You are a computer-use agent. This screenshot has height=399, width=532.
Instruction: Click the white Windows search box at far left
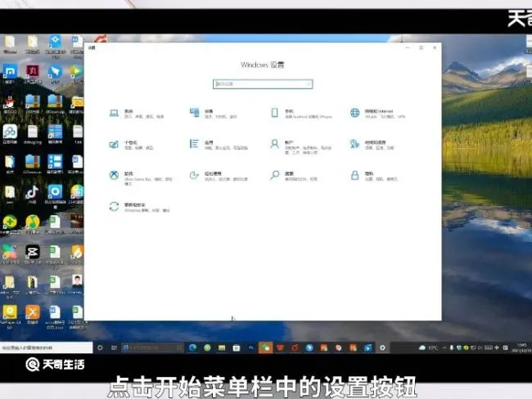[46, 347]
